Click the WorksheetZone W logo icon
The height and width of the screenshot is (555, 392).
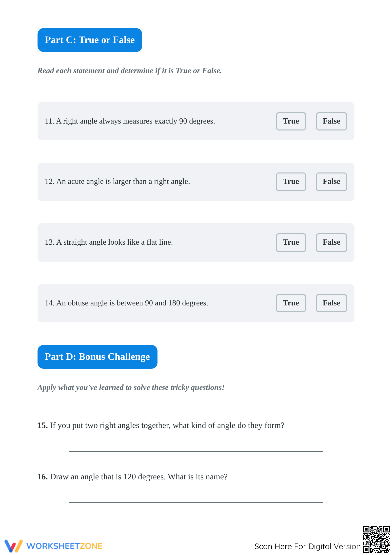pyautogui.click(x=14, y=546)
